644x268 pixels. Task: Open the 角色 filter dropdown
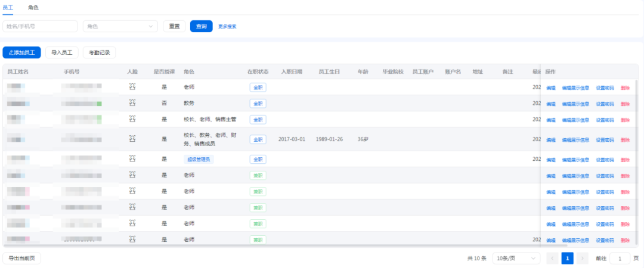[x=120, y=26]
